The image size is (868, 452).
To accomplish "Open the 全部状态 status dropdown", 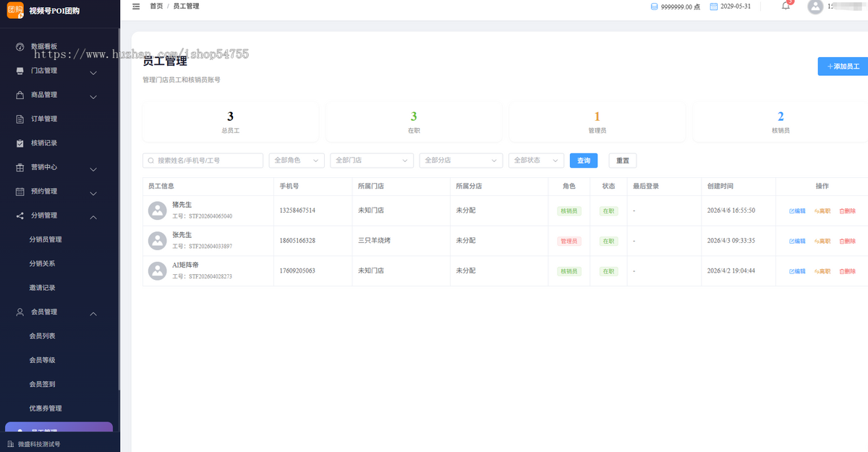I will point(536,161).
